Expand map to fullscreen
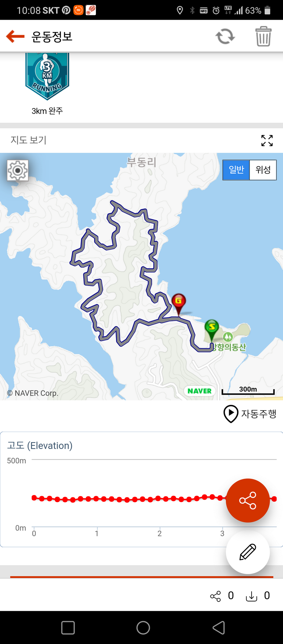 (267, 140)
